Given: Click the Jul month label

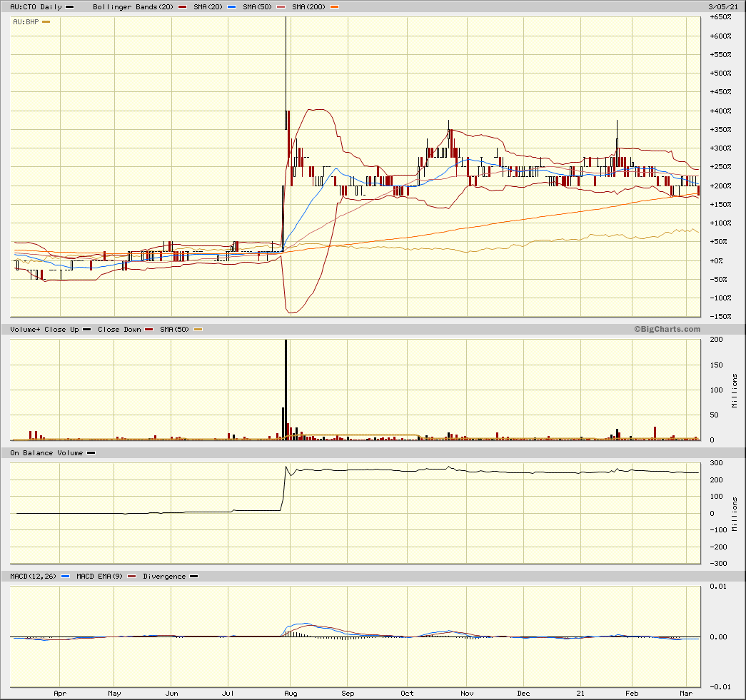Looking at the screenshot, I should point(228,694).
